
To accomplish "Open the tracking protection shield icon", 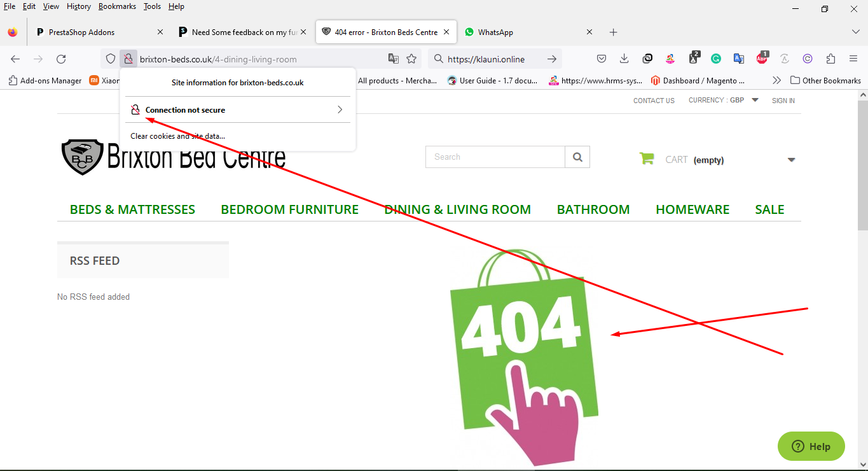I will 111,59.
